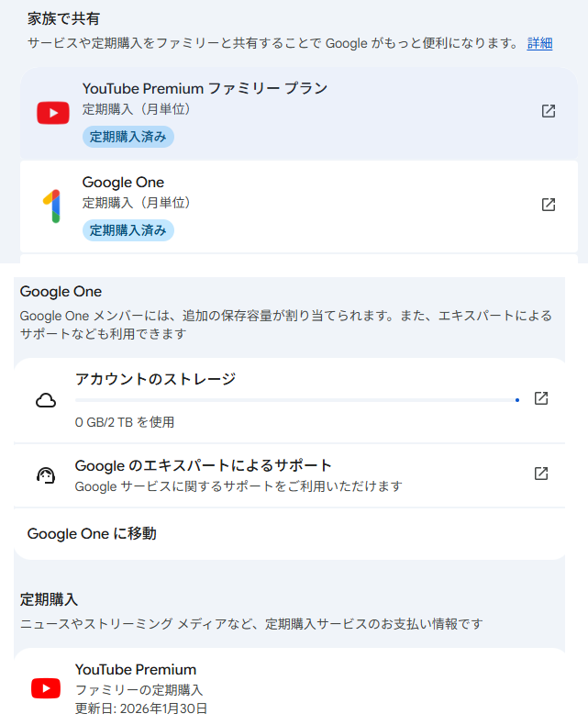This screenshot has height=725, width=588.
Task: Open the アカウントのストレージ row title
Action: tap(155, 378)
